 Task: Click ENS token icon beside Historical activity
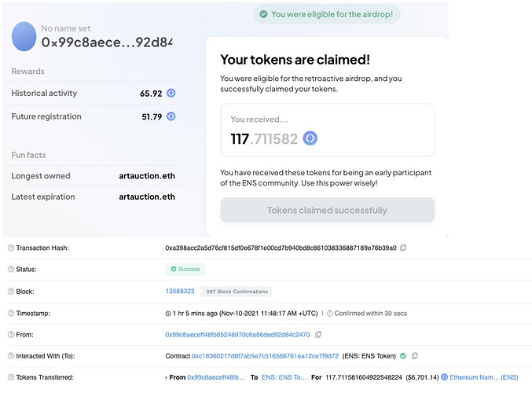tap(171, 93)
